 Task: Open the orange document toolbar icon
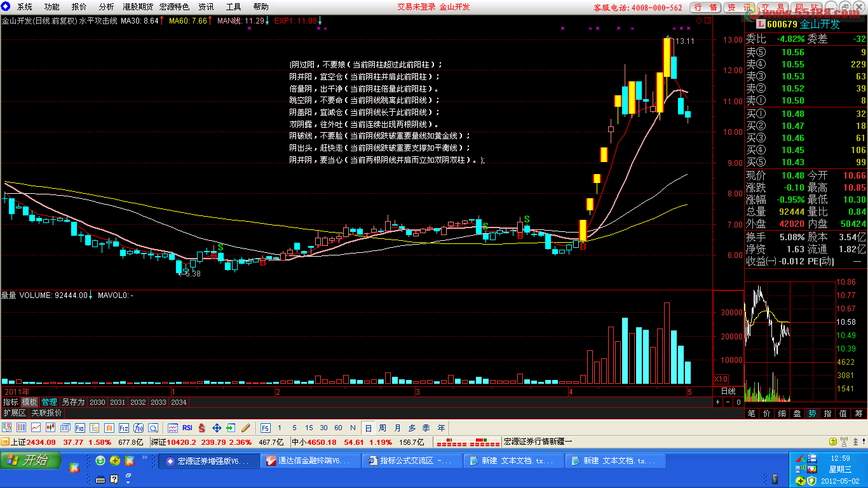109,428
